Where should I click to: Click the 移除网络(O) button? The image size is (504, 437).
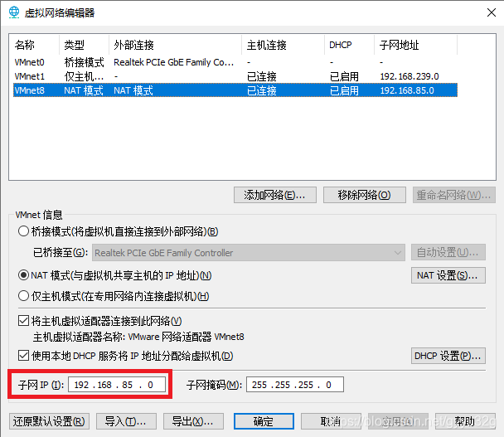point(364,195)
